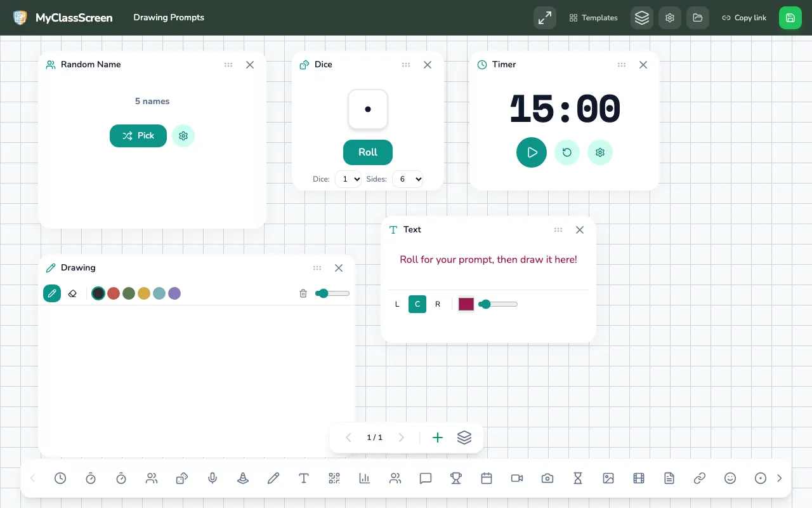The width and height of the screenshot is (812, 508).
Task: Switch to the eraser in Drawing
Action: [72, 293]
